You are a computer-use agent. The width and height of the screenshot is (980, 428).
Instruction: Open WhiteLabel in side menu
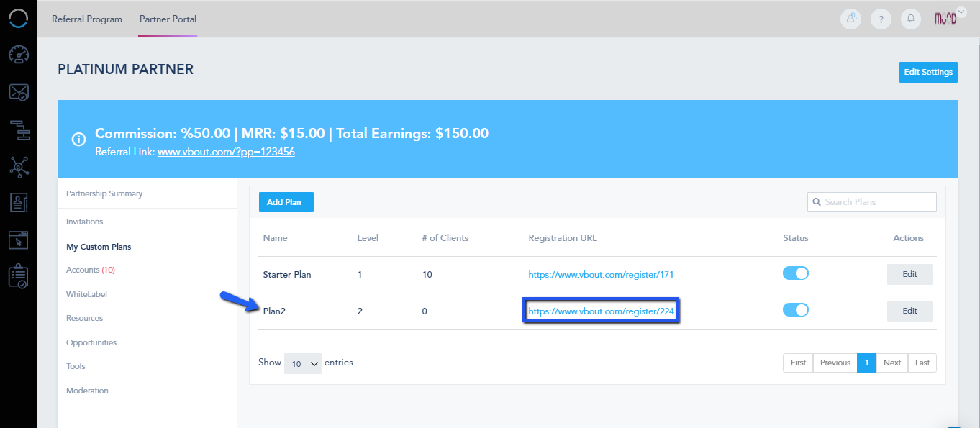click(x=86, y=294)
